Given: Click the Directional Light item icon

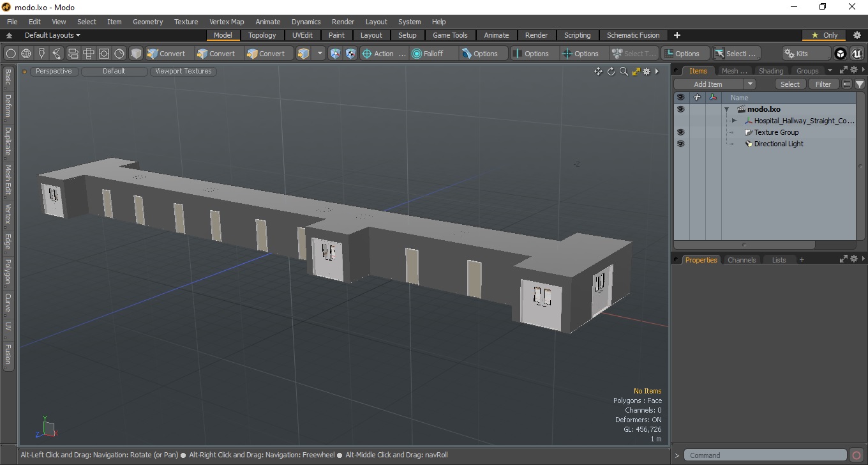Looking at the screenshot, I should [x=749, y=144].
